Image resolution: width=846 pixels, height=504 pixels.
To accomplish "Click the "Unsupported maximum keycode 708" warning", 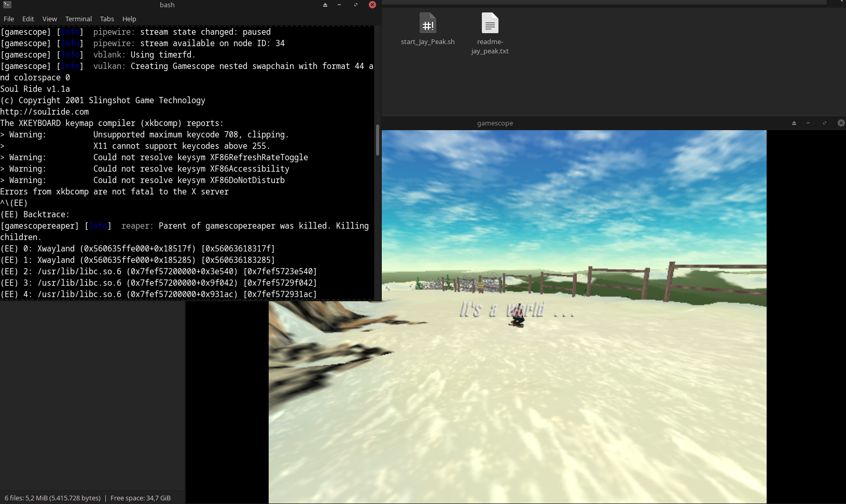I will [x=145, y=134].
